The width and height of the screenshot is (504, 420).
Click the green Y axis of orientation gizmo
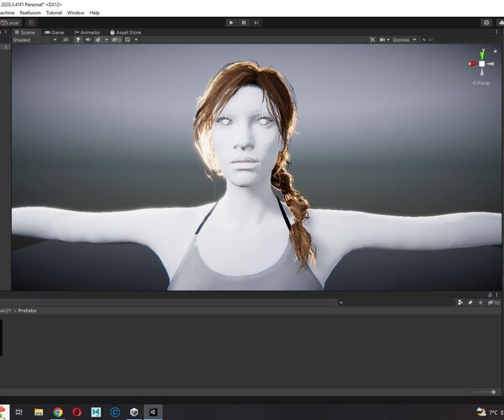(x=482, y=54)
